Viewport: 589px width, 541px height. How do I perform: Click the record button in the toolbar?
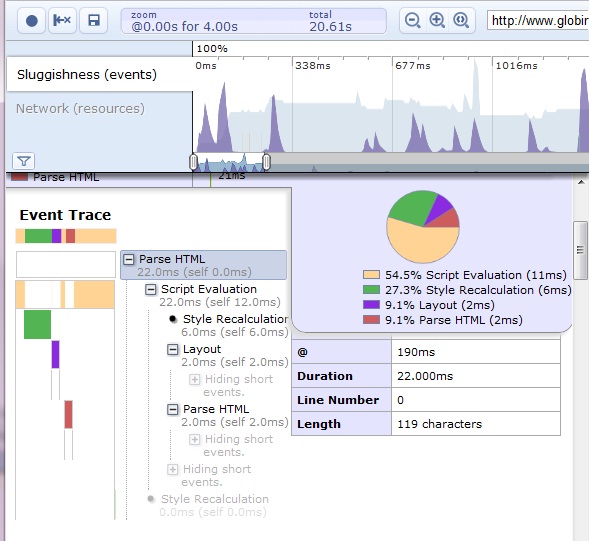click(32, 21)
